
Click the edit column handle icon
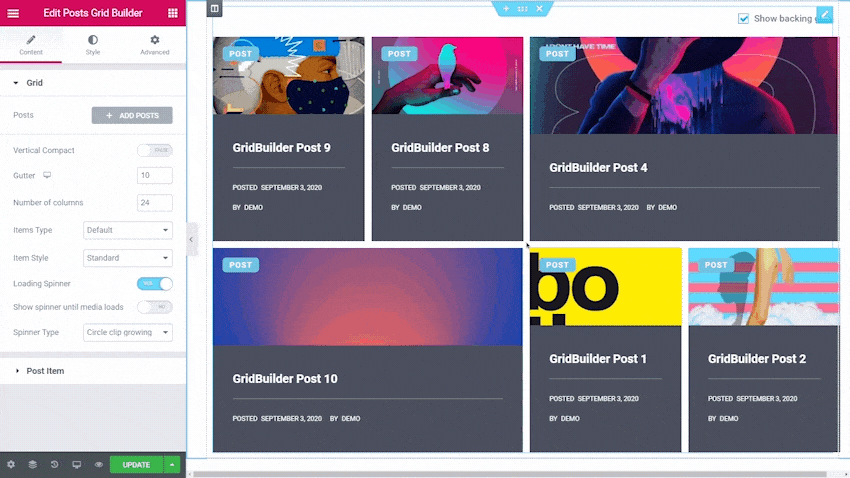coord(215,9)
